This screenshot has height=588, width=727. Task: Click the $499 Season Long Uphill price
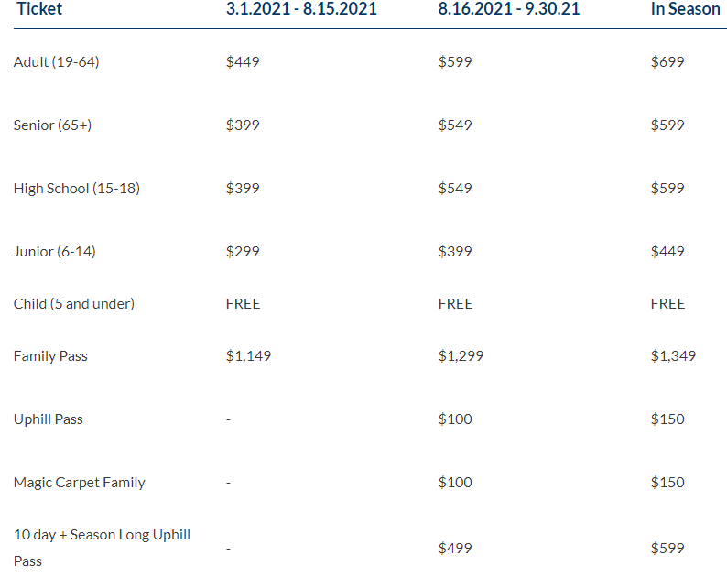(x=455, y=548)
